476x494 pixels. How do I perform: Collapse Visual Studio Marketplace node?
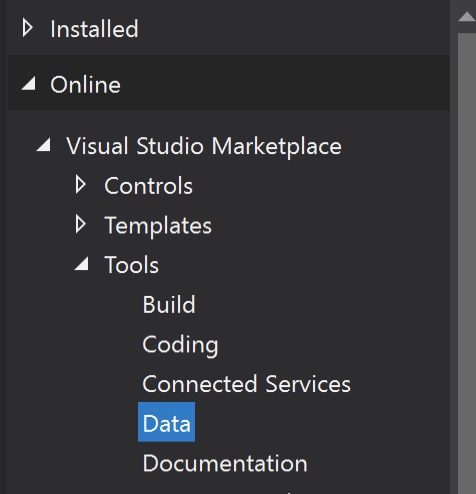(44, 145)
